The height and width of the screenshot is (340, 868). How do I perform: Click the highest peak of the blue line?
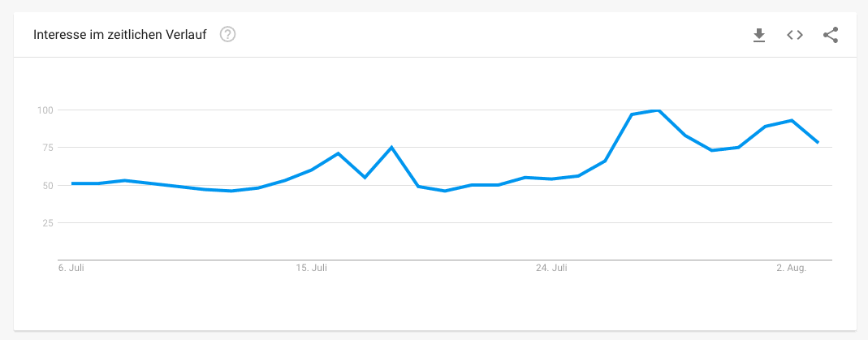(x=658, y=110)
